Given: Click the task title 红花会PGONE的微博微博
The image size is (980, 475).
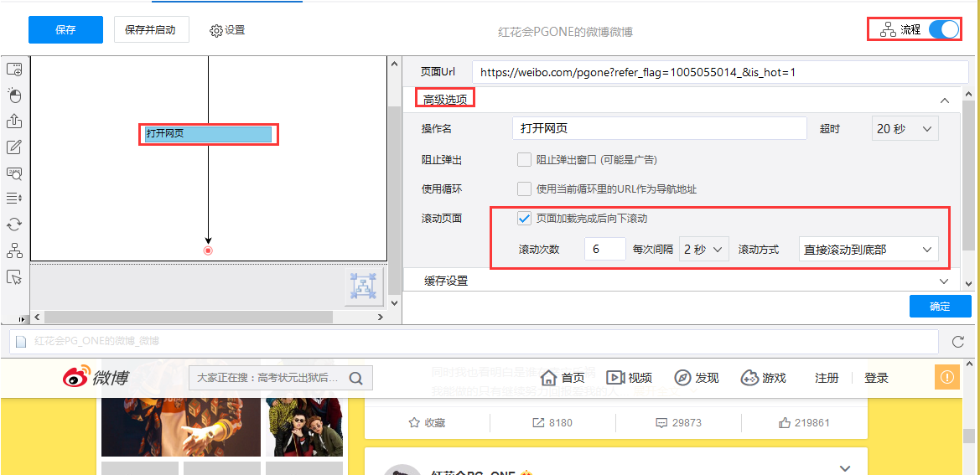Looking at the screenshot, I should [x=565, y=32].
